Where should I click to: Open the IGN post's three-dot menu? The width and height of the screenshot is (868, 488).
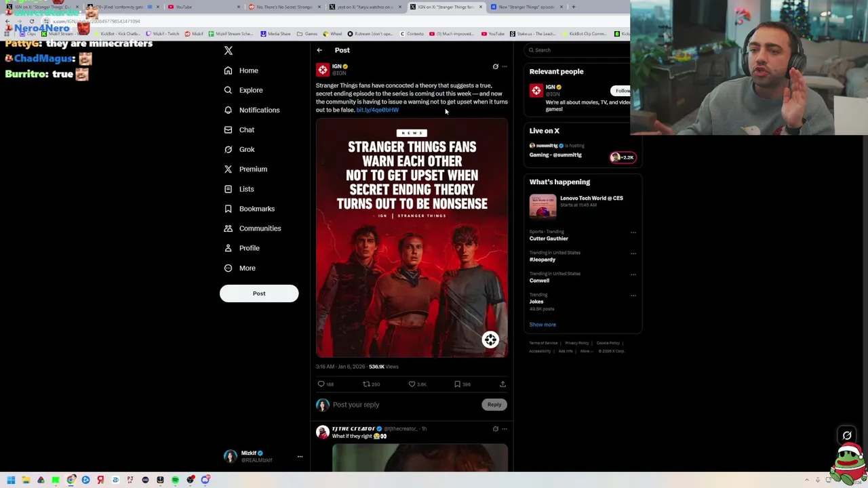point(504,66)
